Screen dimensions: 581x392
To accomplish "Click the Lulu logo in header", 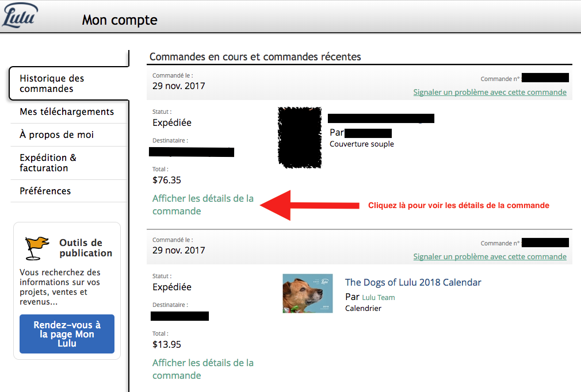I will click(x=20, y=16).
